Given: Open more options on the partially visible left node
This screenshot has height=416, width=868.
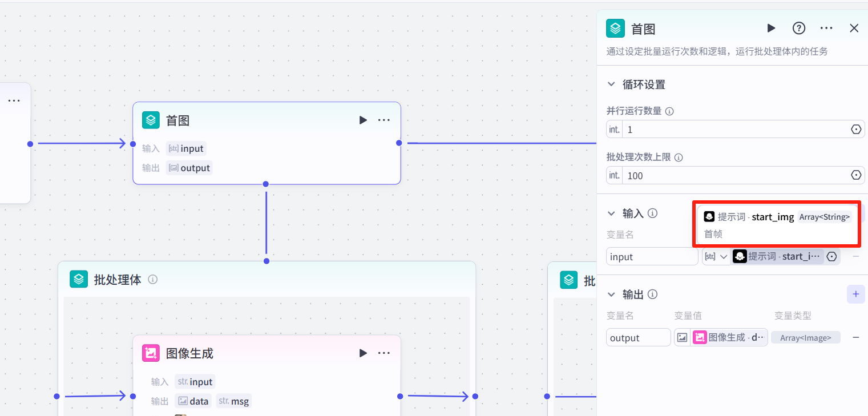Looking at the screenshot, I should [14, 100].
